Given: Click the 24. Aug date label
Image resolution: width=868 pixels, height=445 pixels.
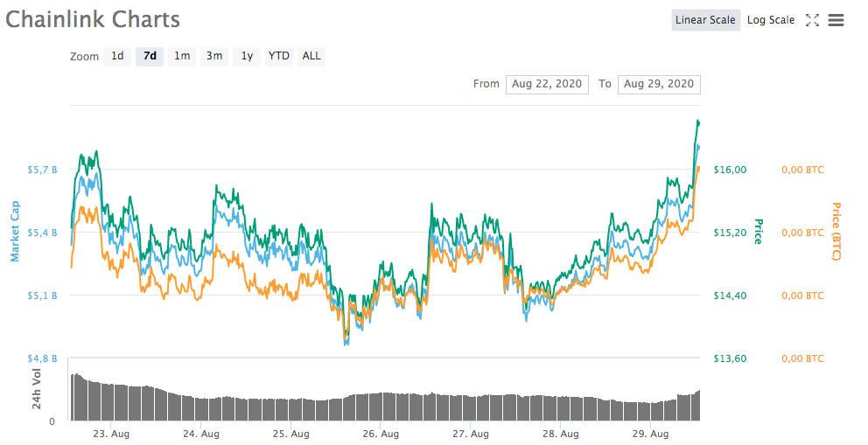Looking at the screenshot, I should coord(201,434).
